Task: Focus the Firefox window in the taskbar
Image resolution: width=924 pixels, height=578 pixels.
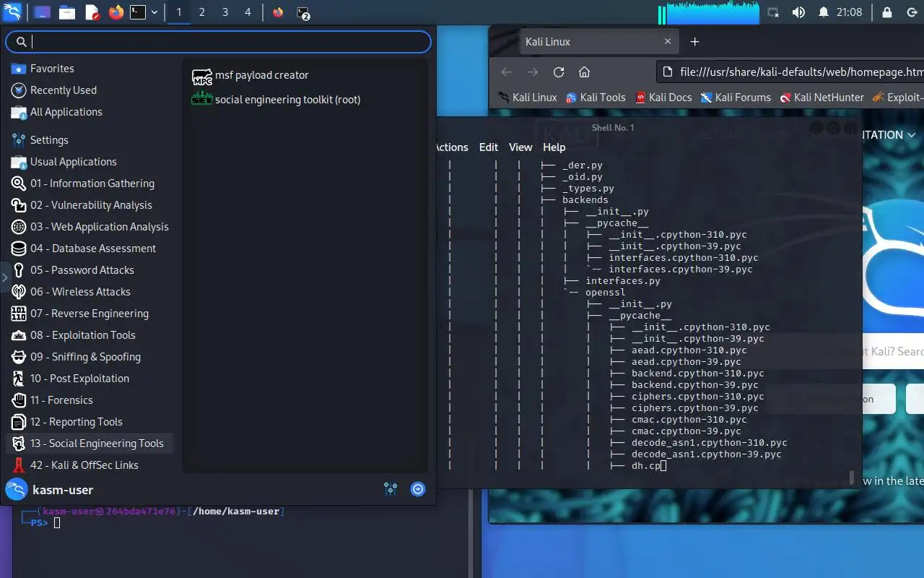Action: click(278, 12)
